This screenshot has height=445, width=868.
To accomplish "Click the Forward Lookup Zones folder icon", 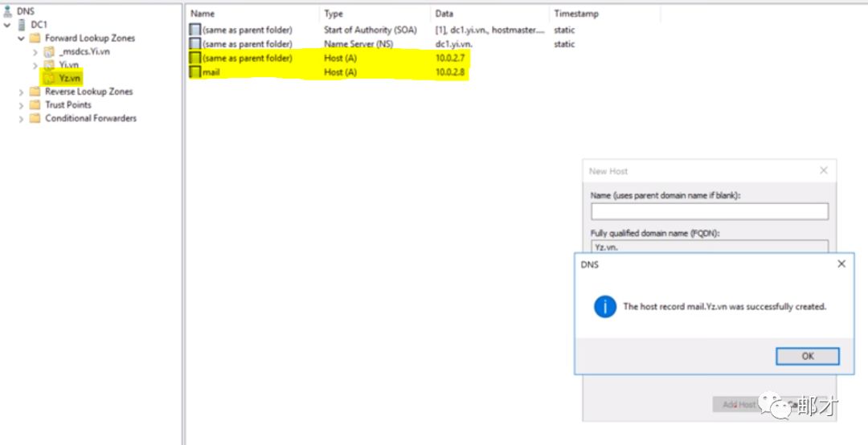I will pyautogui.click(x=35, y=38).
